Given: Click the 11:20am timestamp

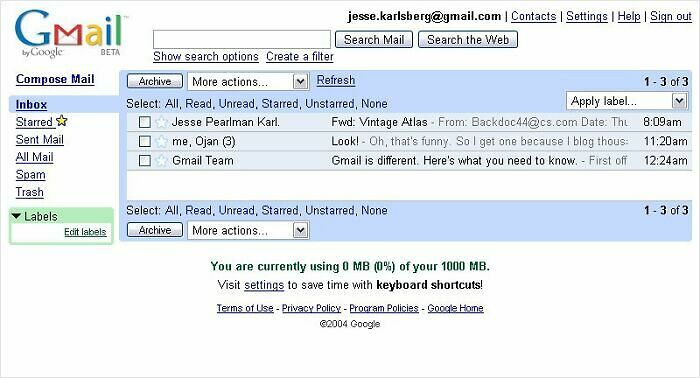Looking at the screenshot, I should (665, 141).
